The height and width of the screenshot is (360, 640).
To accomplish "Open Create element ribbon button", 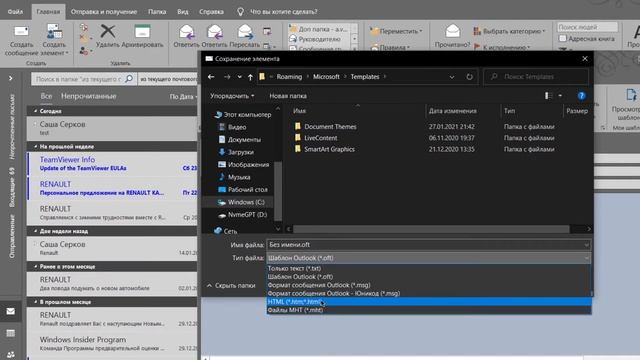I will (54, 40).
